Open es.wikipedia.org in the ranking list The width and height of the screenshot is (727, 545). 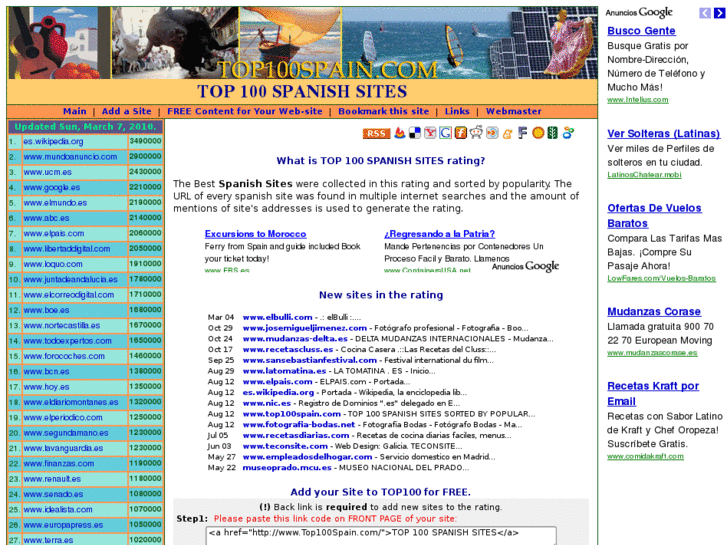[53, 141]
